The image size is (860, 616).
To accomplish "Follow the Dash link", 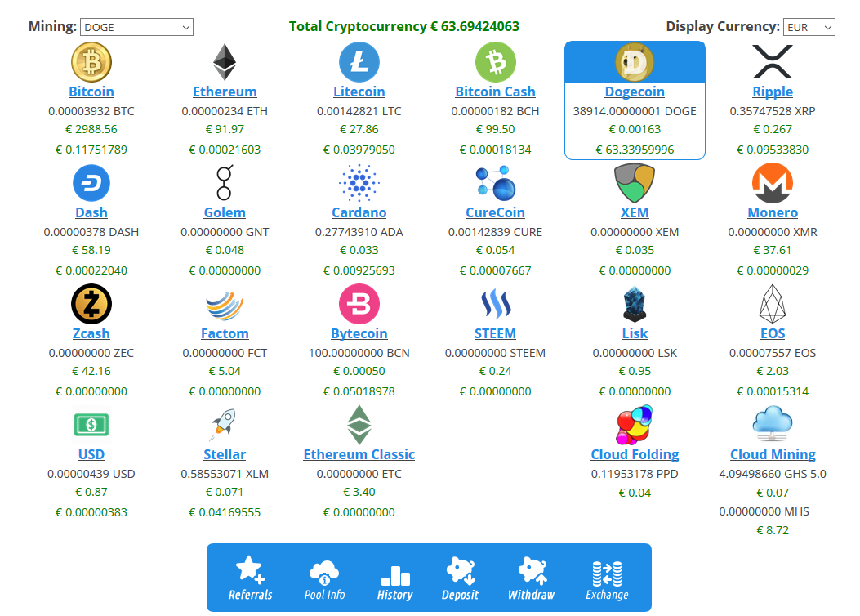I will pyautogui.click(x=91, y=212).
